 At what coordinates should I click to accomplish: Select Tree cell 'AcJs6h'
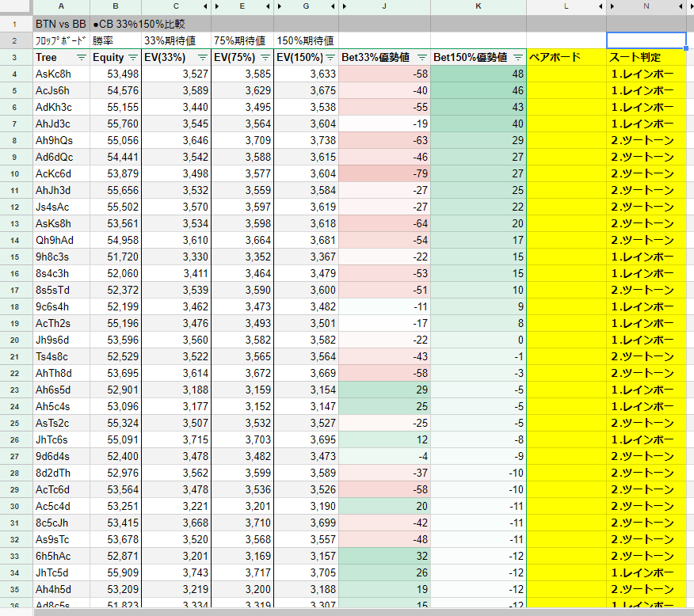(61, 90)
